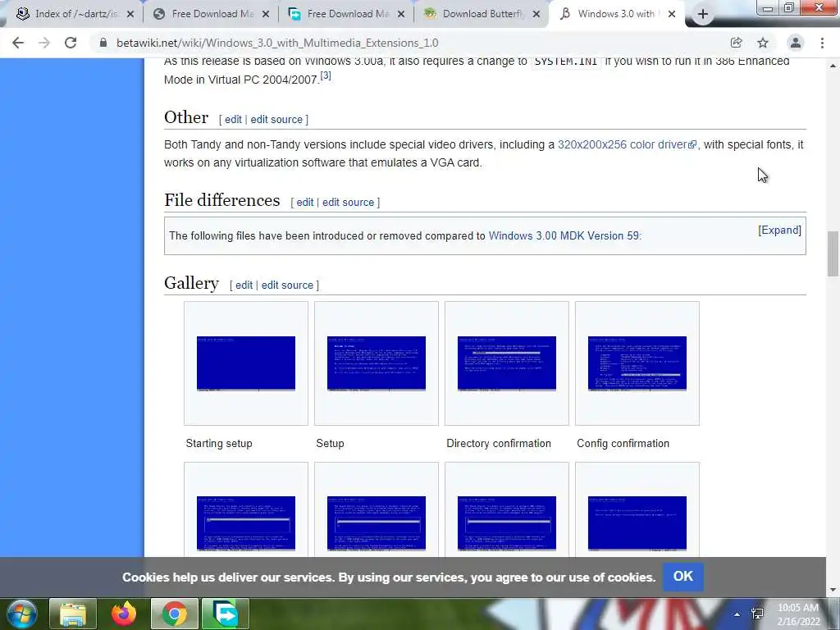
Task: Go back using the browser back arrow
Action: [18, 43]
